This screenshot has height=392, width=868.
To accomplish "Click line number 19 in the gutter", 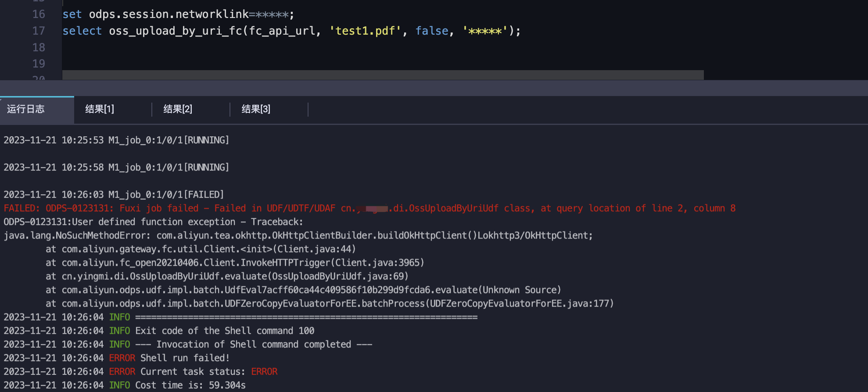I will tap(39, 64).
